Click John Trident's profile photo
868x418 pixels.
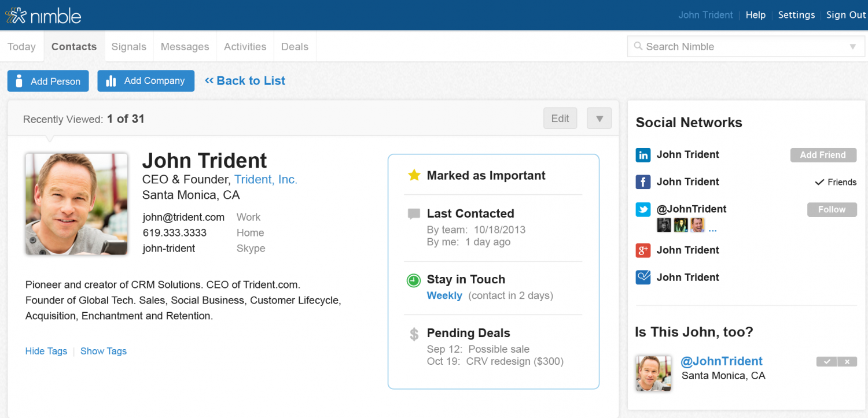pyautogui.click(x=76, y=204)
